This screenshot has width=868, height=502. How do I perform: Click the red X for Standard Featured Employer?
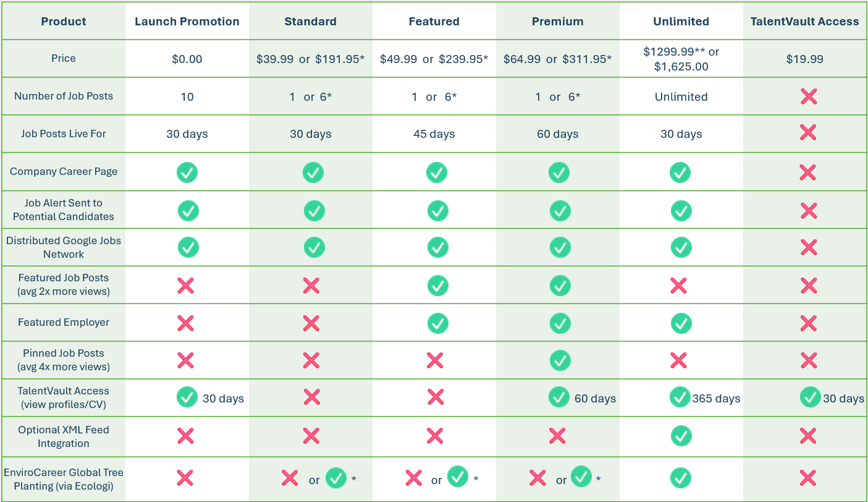311,323
